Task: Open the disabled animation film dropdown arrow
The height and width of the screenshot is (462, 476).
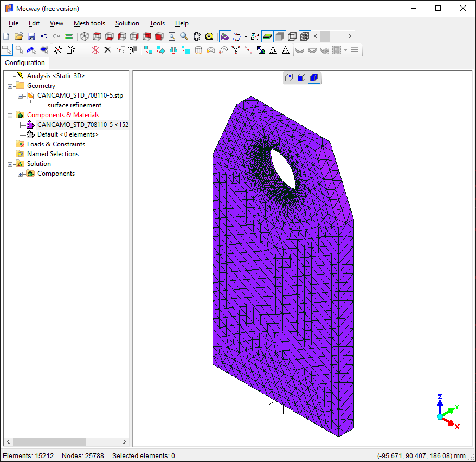Action: [345, 50]
